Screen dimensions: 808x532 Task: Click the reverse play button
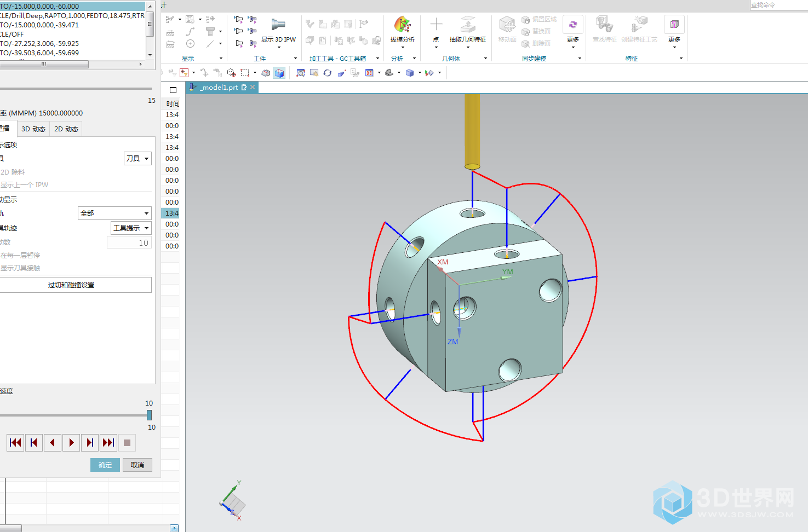53,443
